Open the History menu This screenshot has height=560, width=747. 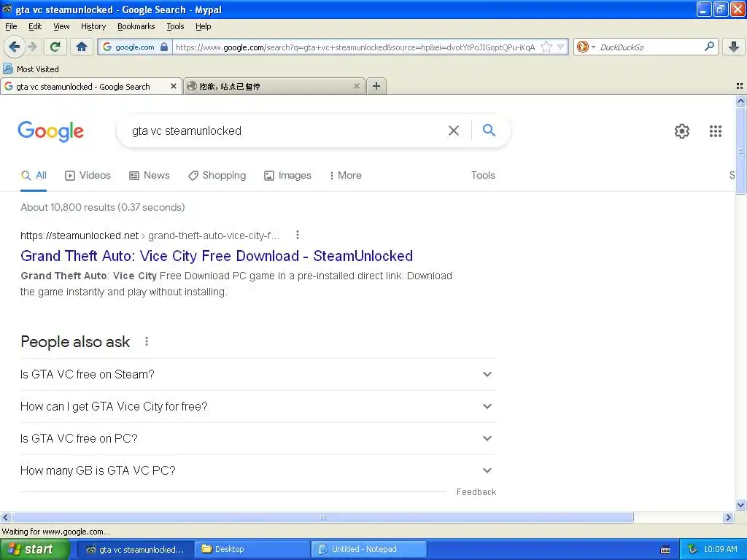(x=93, y=26)
